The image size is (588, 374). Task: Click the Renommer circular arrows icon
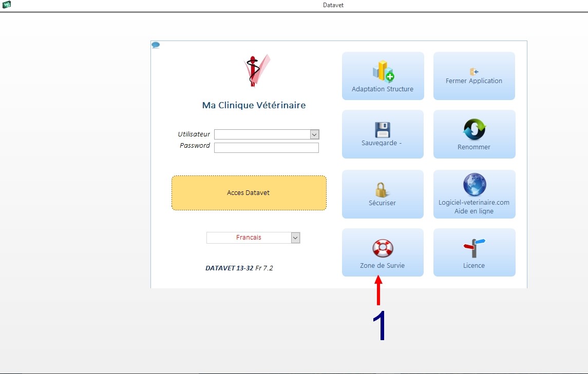475,129
